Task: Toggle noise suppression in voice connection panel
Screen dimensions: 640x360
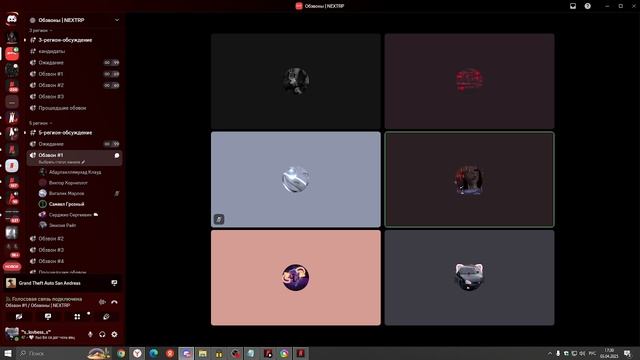Action: [102, 302]
